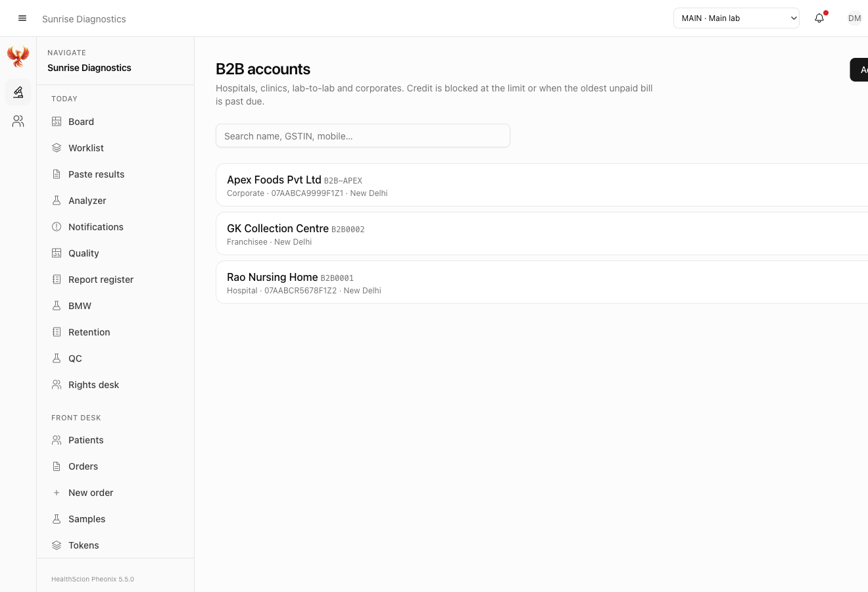Click the Retention list icon

tap(57, 332)
